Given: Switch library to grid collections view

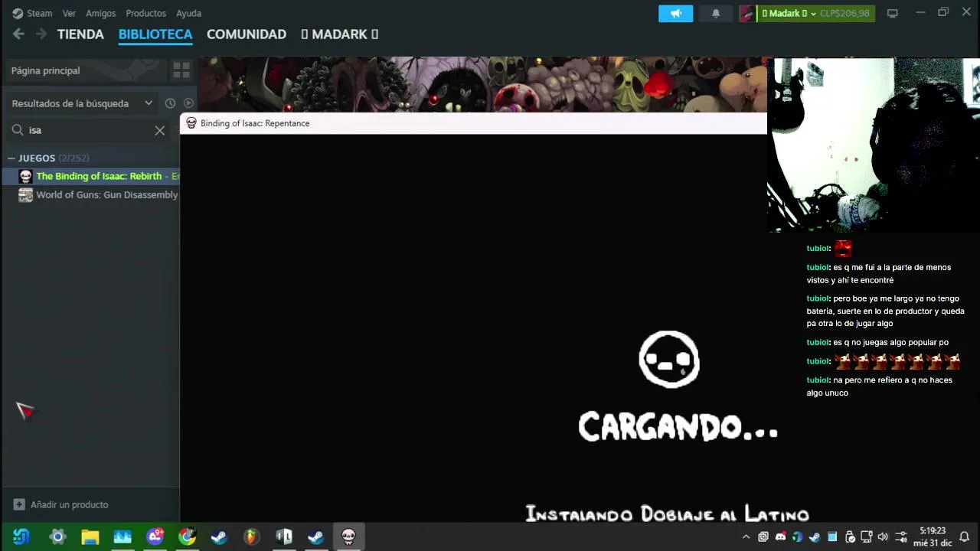Looking at the screenshot, I should click(x=181, y=70).
